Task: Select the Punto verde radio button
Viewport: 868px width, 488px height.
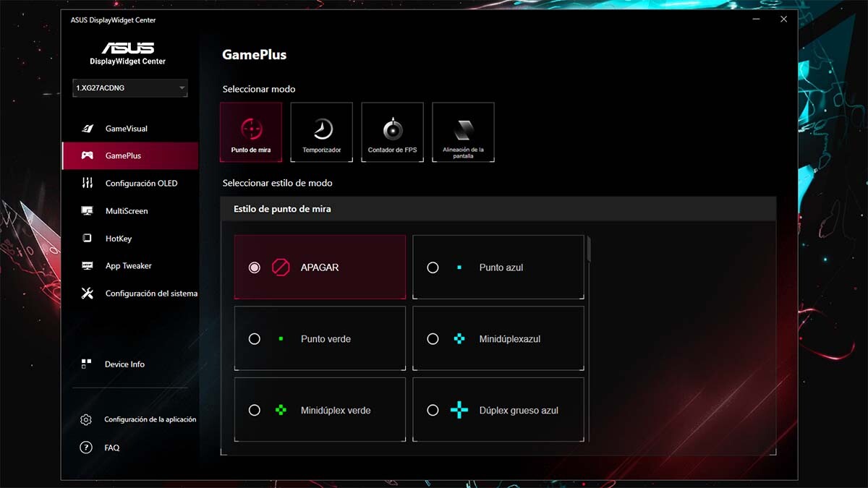Action: pyautogui.click(x=254, y=338)
